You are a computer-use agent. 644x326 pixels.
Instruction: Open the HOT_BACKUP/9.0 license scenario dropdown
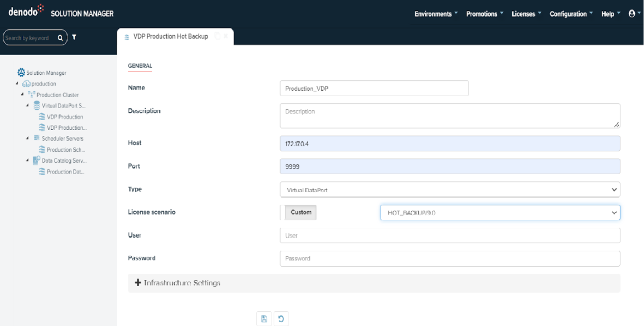pos(500,212)
